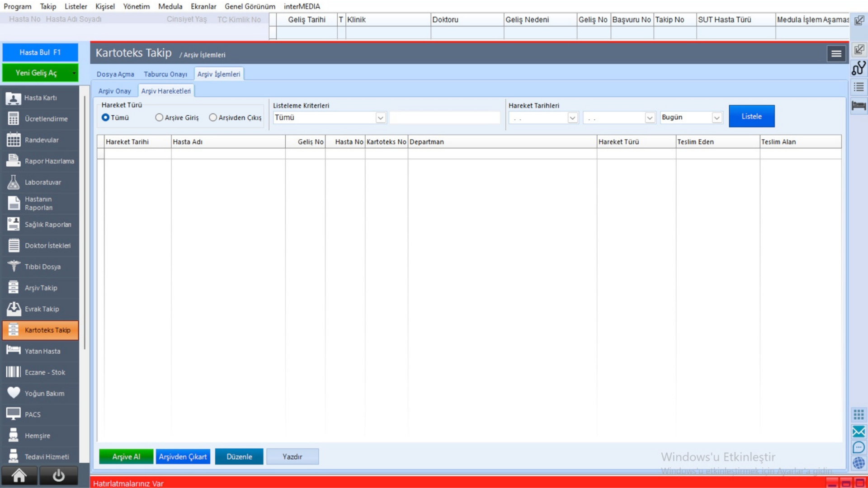Image resolution: width=868 pixels, height=488 pixels.
Task: Open Yoğun Bakım heart icon
Action: (x=14, y=393)
